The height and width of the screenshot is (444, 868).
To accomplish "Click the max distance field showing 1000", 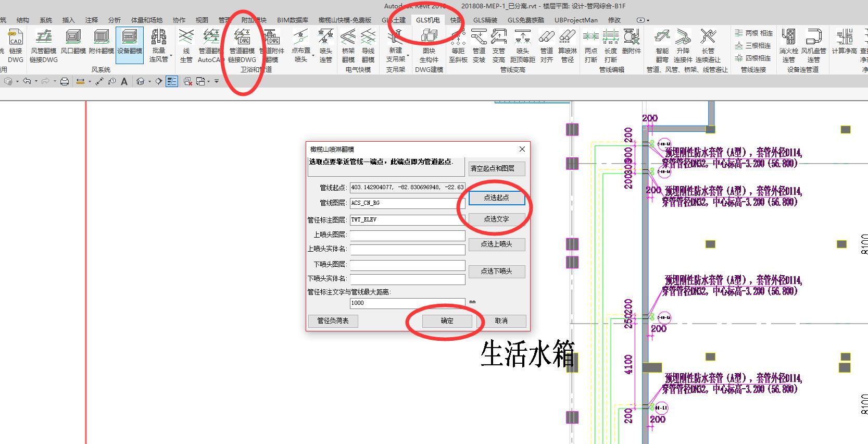I will (407, 303).
